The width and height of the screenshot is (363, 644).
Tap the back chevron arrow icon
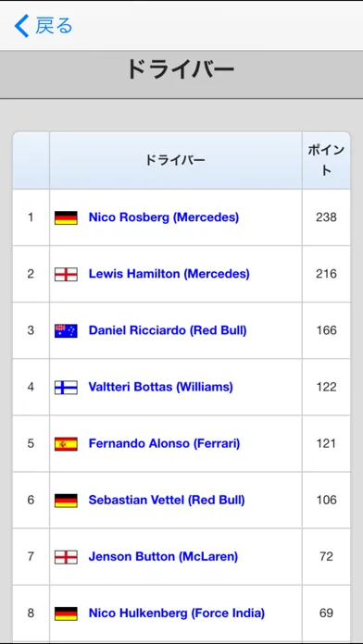click(x=22, y=26)
